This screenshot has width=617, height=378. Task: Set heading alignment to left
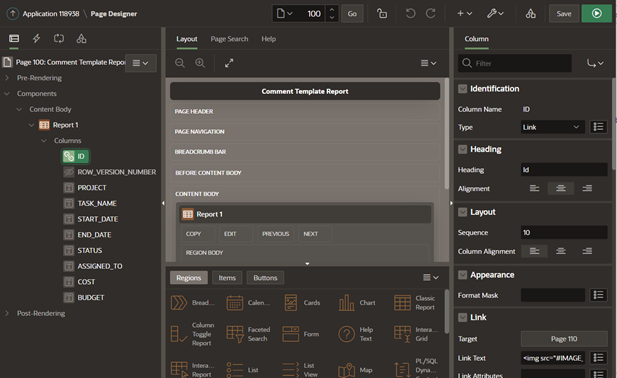point(534,188)
